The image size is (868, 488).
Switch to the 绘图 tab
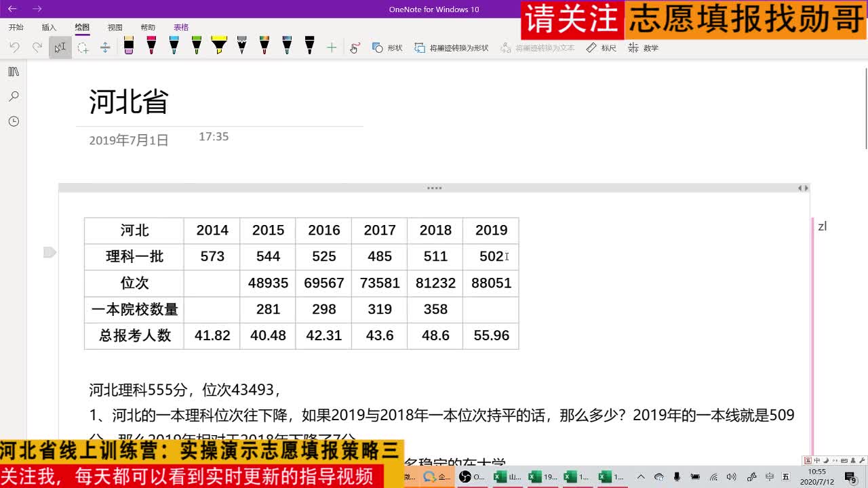[82, 27]
